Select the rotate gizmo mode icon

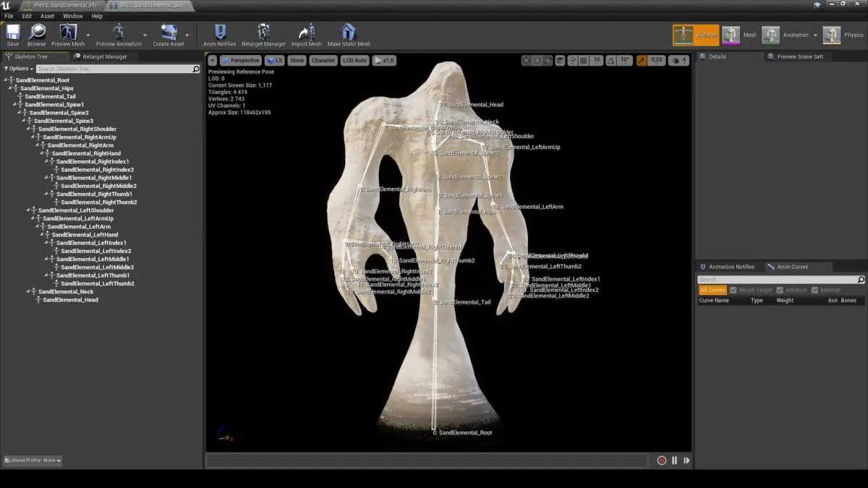tap(537, 61)
